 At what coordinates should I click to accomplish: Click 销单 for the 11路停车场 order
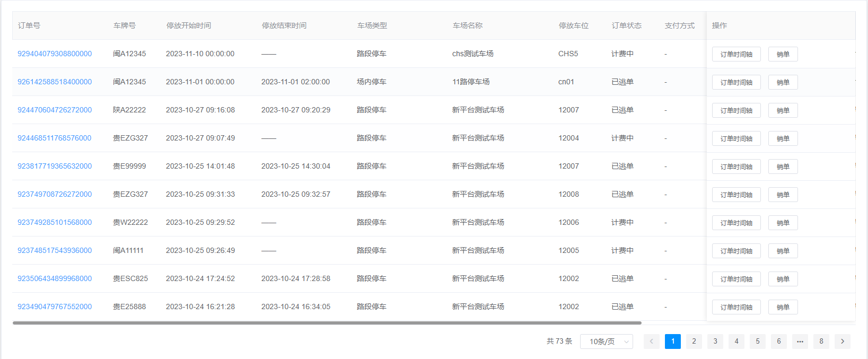click(x=783, y=82)
